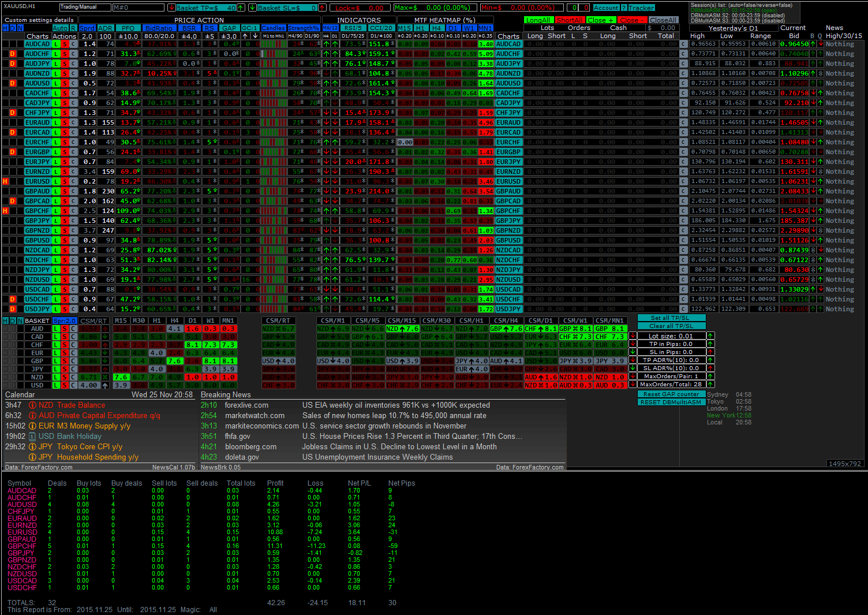Select the CSM/M15 column tab
868x615 pixels.
click(402, 320)
